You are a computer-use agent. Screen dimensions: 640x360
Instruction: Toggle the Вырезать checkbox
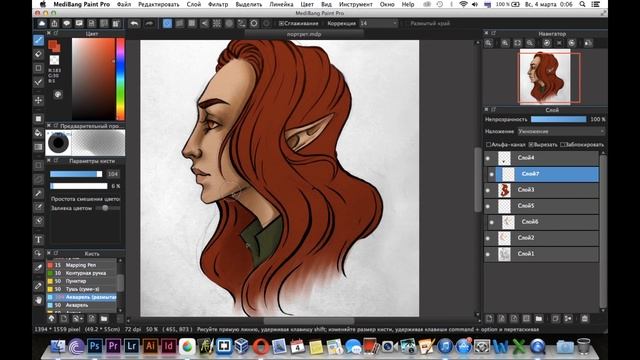pos(531,144)
